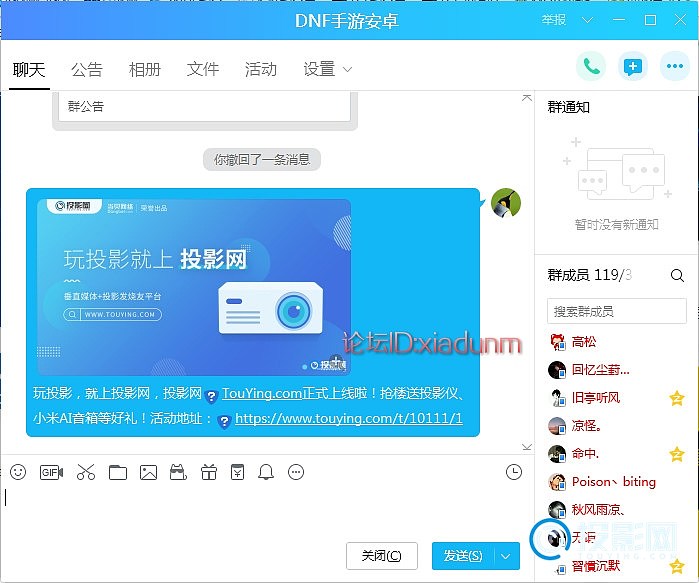The width and height of the screenshot is (699, 583).
Task: Click the 搜索群成员 input field
Action: tap(617, 311)
